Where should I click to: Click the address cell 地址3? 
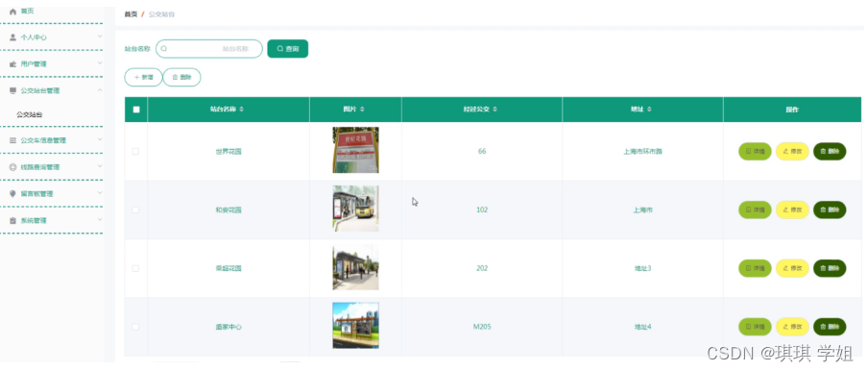(x=642, y=268)
